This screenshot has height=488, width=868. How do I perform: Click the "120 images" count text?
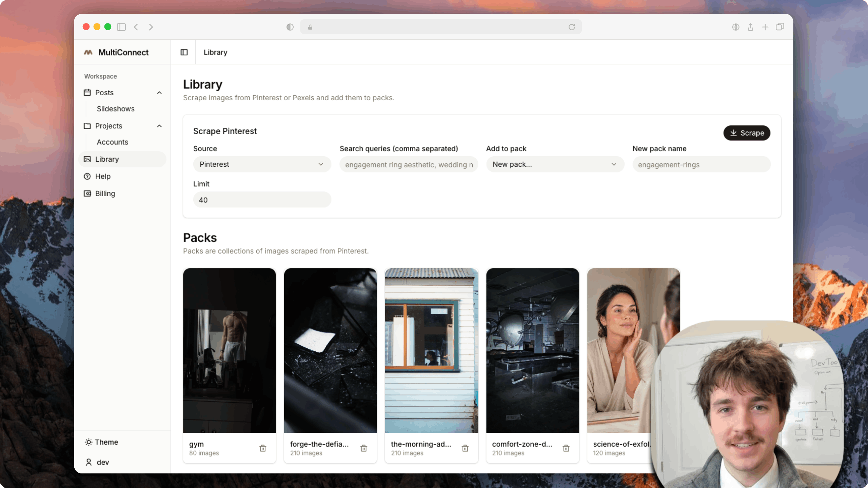(x=609, y=453)
